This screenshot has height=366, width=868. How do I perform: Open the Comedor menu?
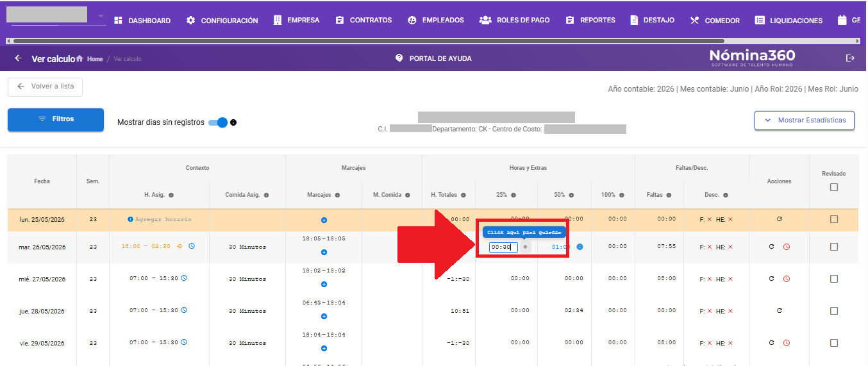point(715,21)
